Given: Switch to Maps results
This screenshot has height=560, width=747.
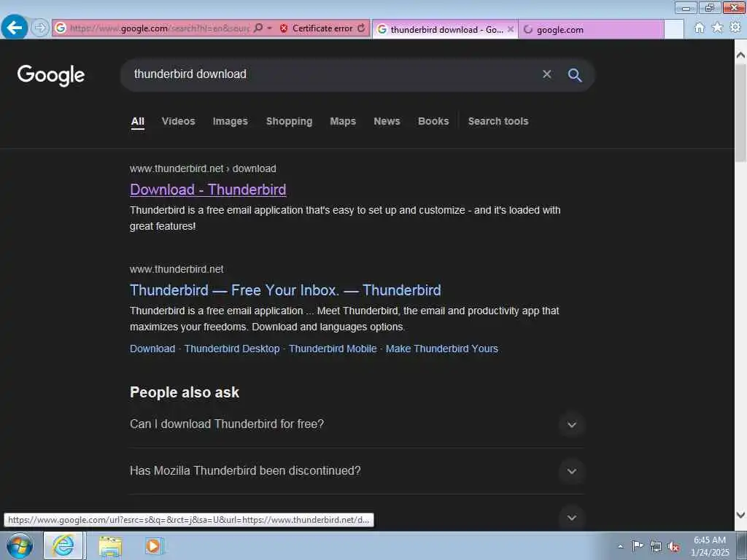Looking at the screenshot, I should [x=343, y=122].
